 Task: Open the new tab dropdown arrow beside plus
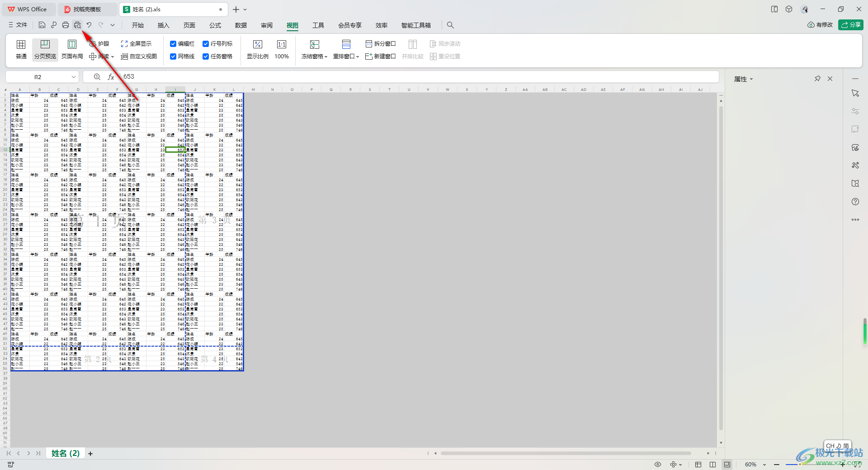245,9
